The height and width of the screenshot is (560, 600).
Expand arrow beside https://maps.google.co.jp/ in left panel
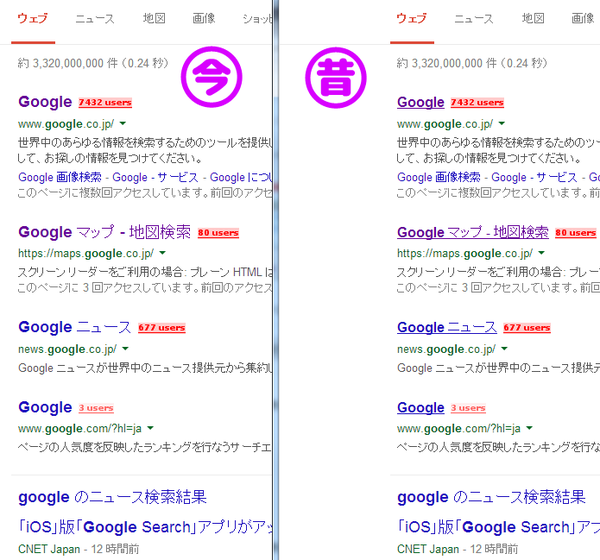(162, 253)
